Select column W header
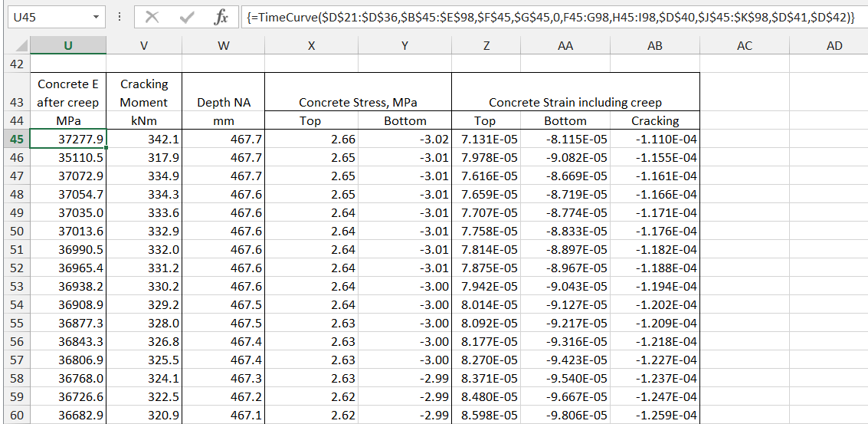 tap(224, 46)
